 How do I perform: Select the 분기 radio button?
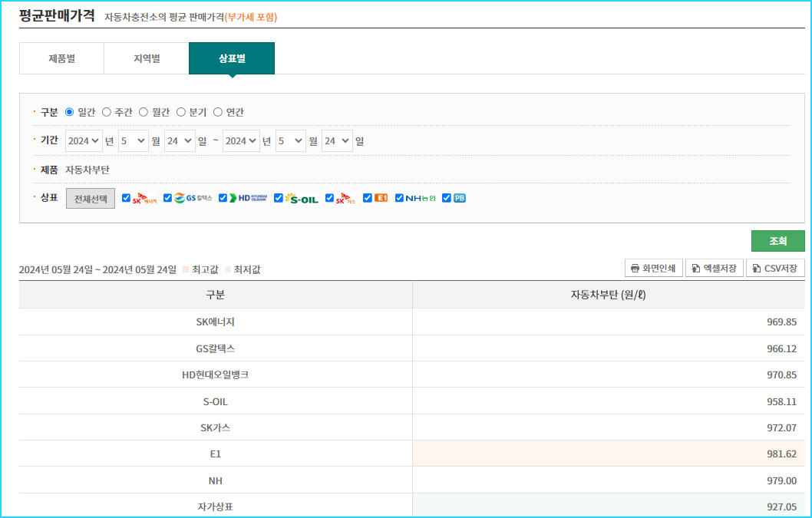tap(180, 112)
